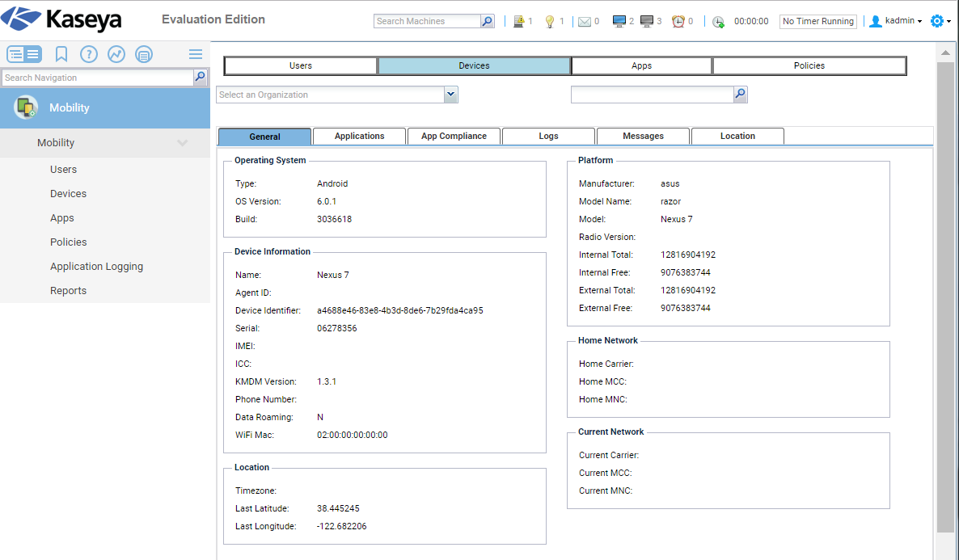The height and width of the screenshot is (560, 959).
Task: Click the device search text field
Action: click(652, 95)
